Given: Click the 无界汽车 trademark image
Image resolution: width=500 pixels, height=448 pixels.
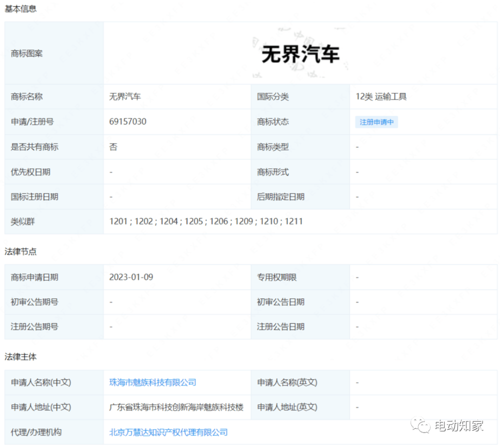Looking at the screenshot, I should pyautogui.click(x=300, y=54).
